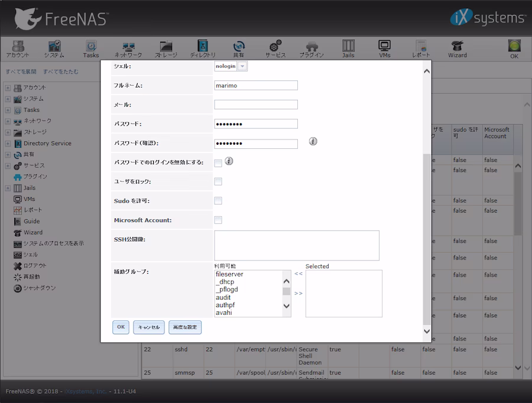Enable パスワードでのログインを無効にする checkbox
Image resolution: width=532 pixels, height=403 pixels.
[x=218, y=163]
